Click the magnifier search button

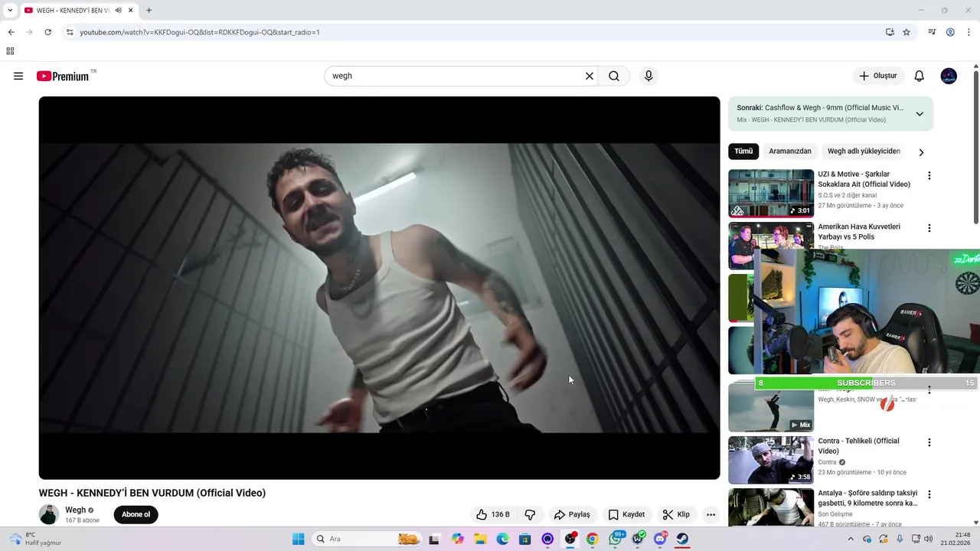pos(614,76)
